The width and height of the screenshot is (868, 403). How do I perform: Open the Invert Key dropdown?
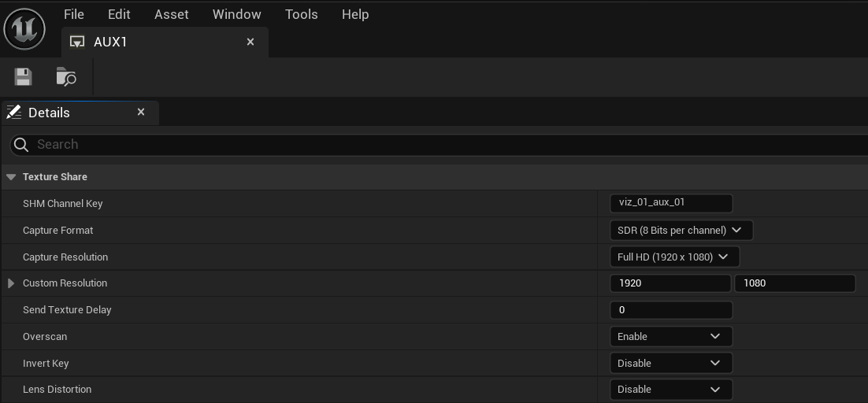[x=671, y=363]
